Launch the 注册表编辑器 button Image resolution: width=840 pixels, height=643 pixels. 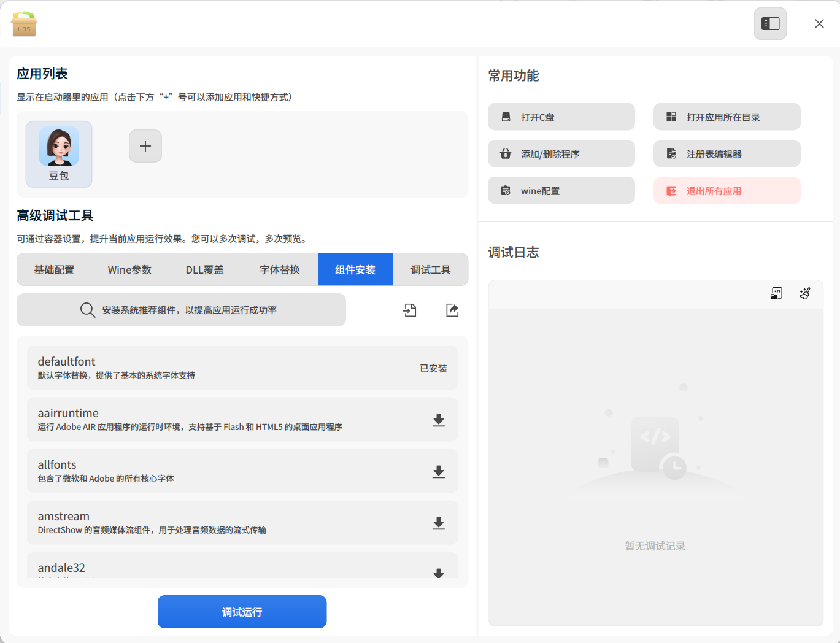[x=727, y=153]
